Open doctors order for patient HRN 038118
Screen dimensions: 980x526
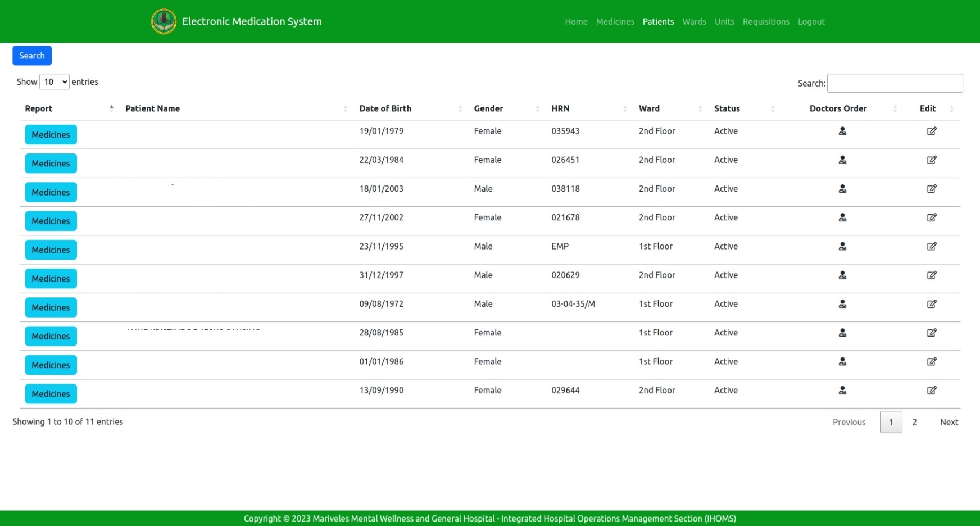pyautogui.click(x=842, y=189)
